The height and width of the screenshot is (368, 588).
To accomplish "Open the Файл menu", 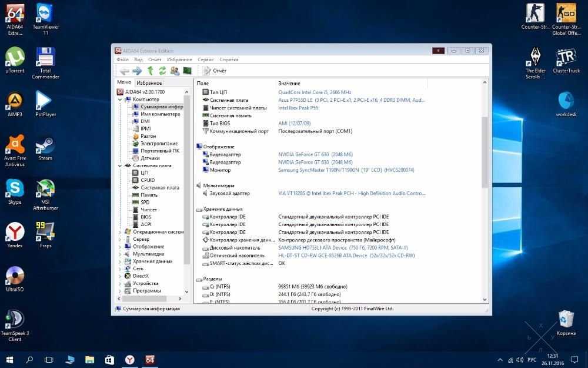I will [x=122, y=59].
